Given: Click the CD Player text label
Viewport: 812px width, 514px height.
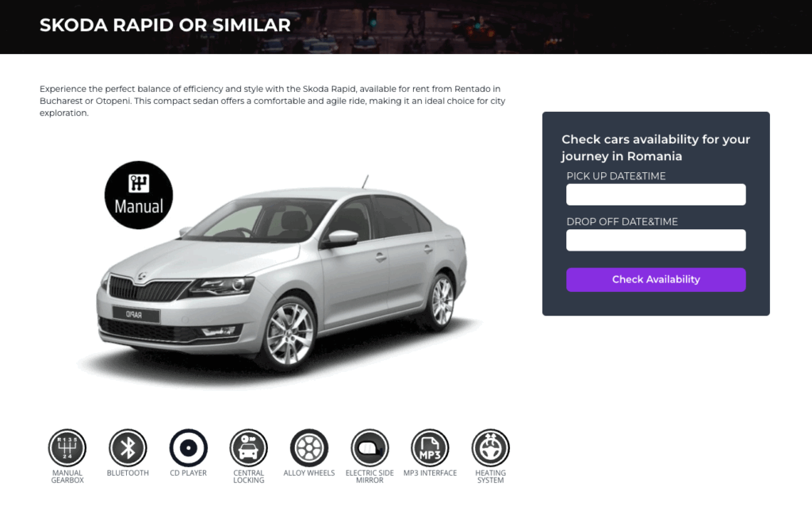Looking at the screenshot, I should tap(189, 473).
